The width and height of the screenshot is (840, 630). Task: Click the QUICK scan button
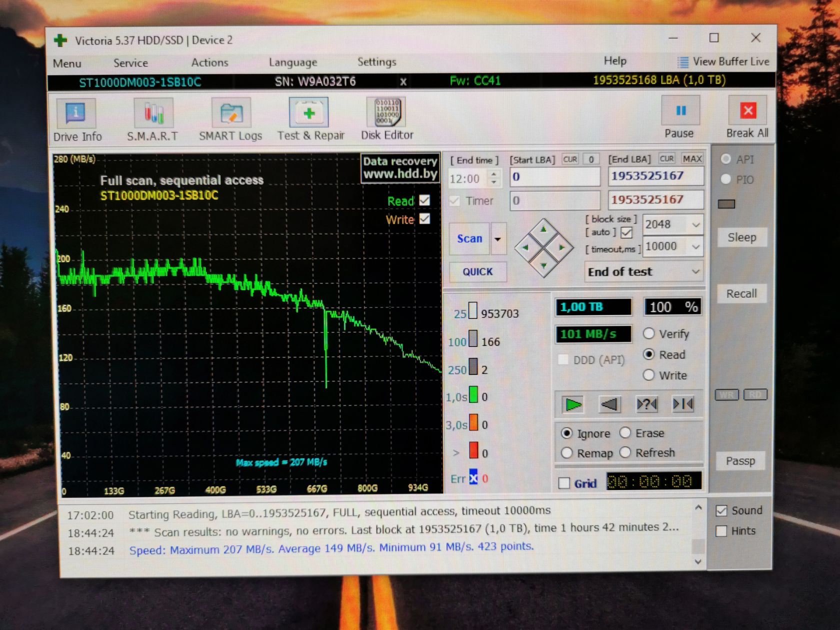coord(477,271)
